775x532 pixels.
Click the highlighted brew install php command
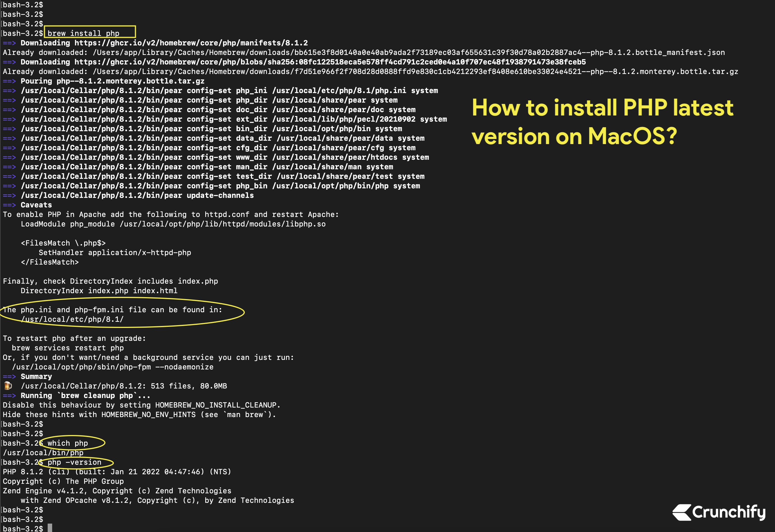[x=83, y=33]
